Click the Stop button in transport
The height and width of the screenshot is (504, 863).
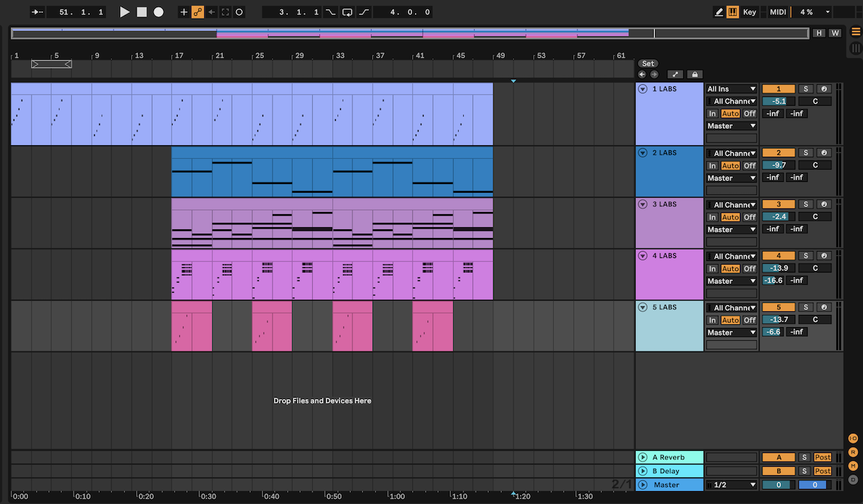coord(142,12)
